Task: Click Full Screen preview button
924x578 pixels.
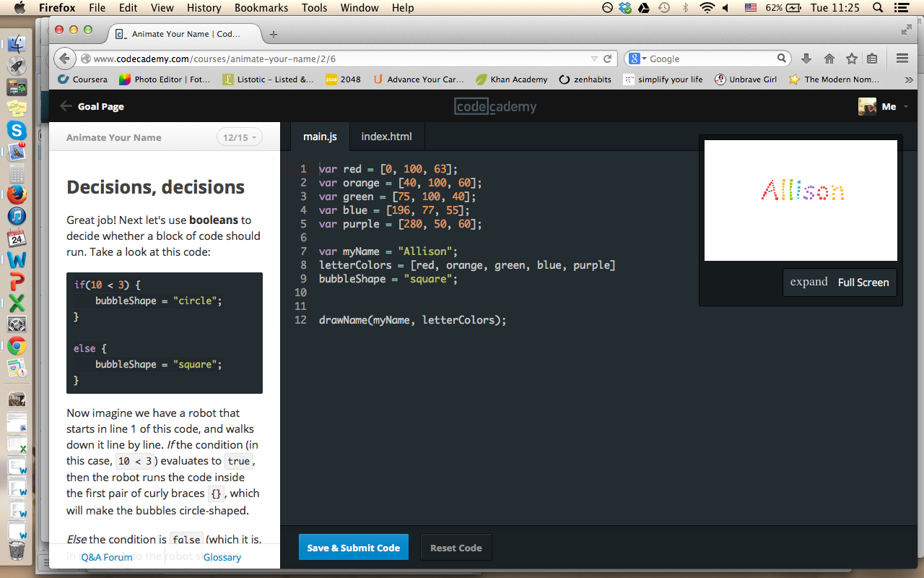Action: pos(863,282)
